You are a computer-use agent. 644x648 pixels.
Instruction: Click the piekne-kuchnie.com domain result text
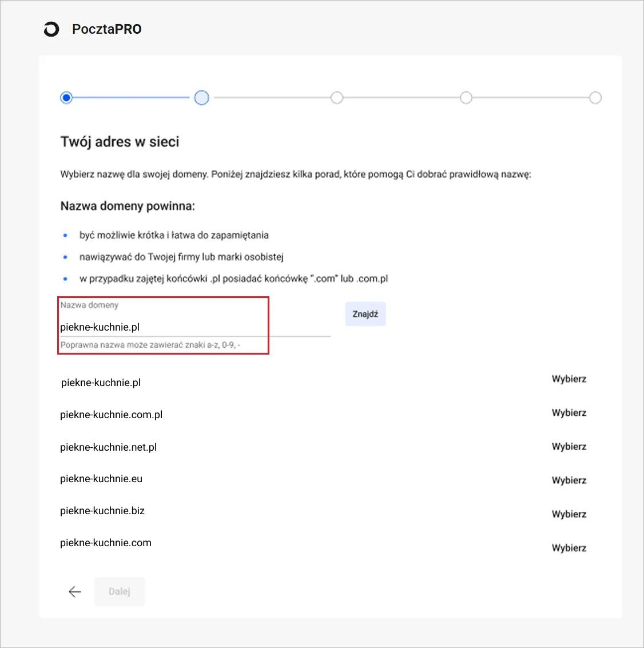106,543
